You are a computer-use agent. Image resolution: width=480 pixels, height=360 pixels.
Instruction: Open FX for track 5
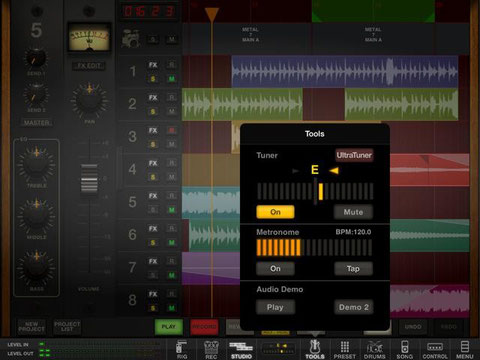click(x=153, y=196)
